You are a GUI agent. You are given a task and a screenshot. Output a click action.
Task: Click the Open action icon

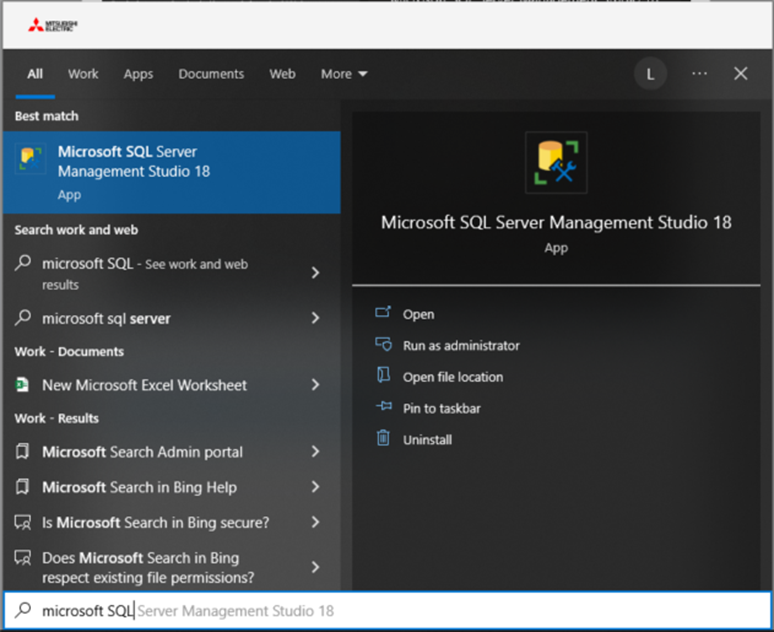click(383, 313)
